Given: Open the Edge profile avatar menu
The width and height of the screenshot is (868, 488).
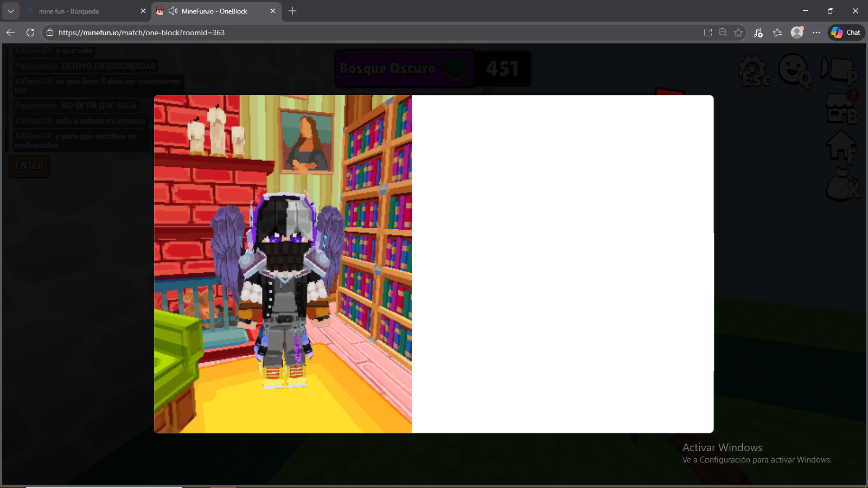Looking at the screenshot, I should tap(797, 33).
